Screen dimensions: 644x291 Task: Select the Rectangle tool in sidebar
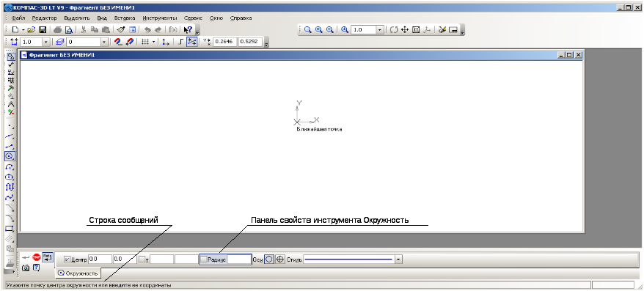10,229
